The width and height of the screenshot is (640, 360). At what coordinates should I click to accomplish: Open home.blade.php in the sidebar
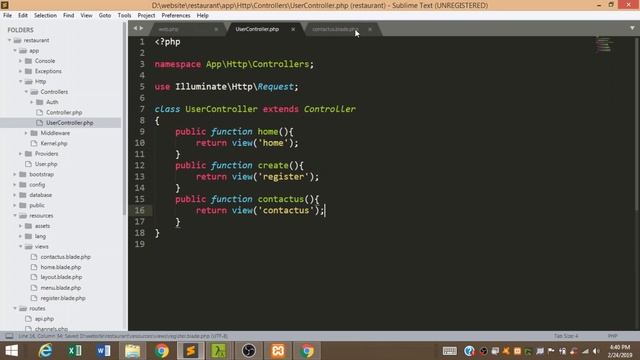click(x=60, y=267)
